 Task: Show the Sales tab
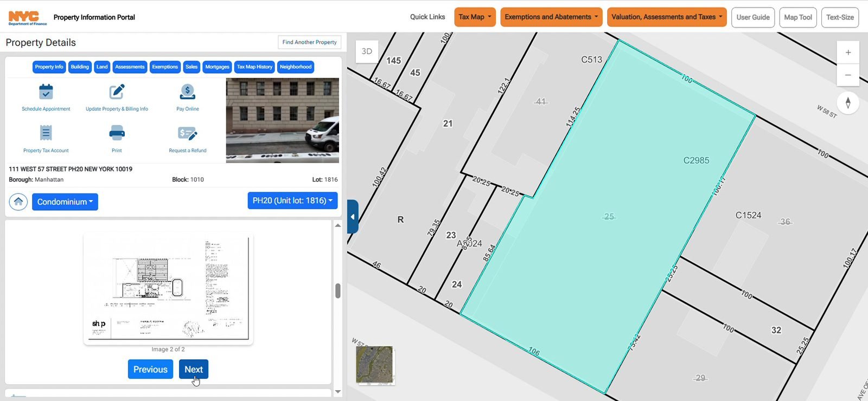click(x=192, y=67)
